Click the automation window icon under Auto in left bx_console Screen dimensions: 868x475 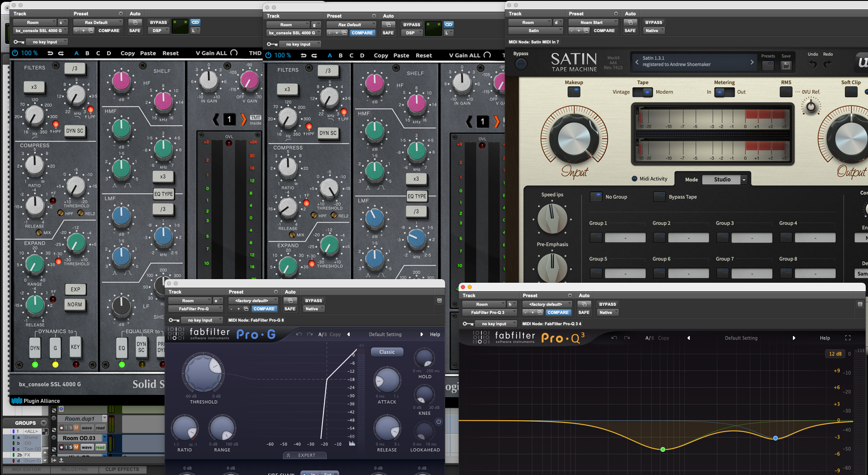click(x=135, y=22)
